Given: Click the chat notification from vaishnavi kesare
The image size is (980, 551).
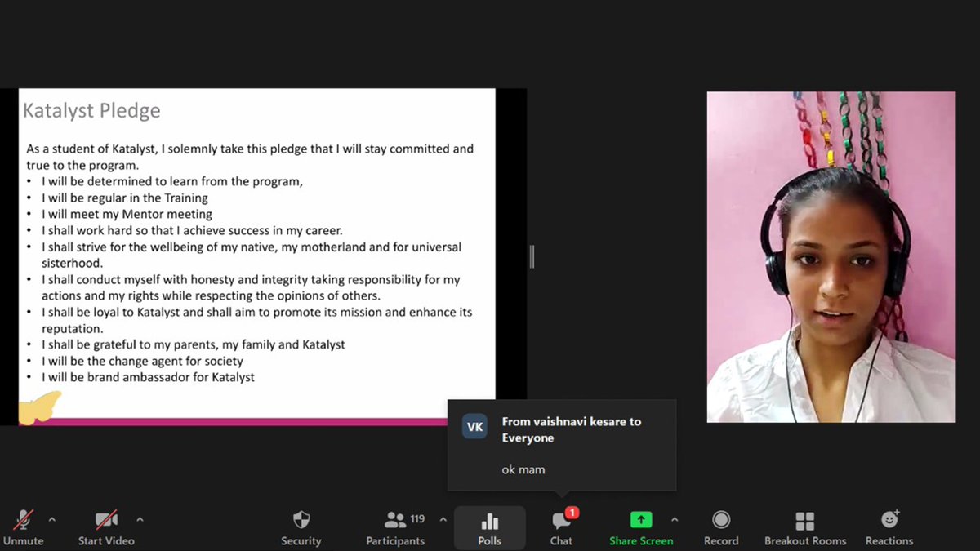Looking at the screenshot, I should 562,445.
